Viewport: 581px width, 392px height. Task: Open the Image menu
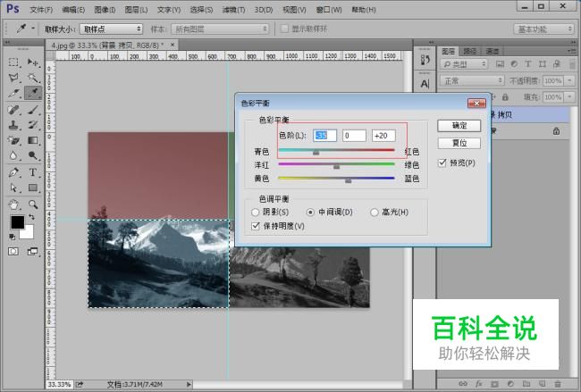[x=105, y=10]
